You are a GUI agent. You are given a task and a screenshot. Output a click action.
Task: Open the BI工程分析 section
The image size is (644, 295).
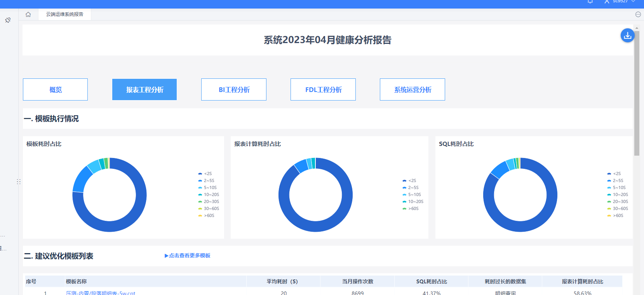[x=234, y=90]
